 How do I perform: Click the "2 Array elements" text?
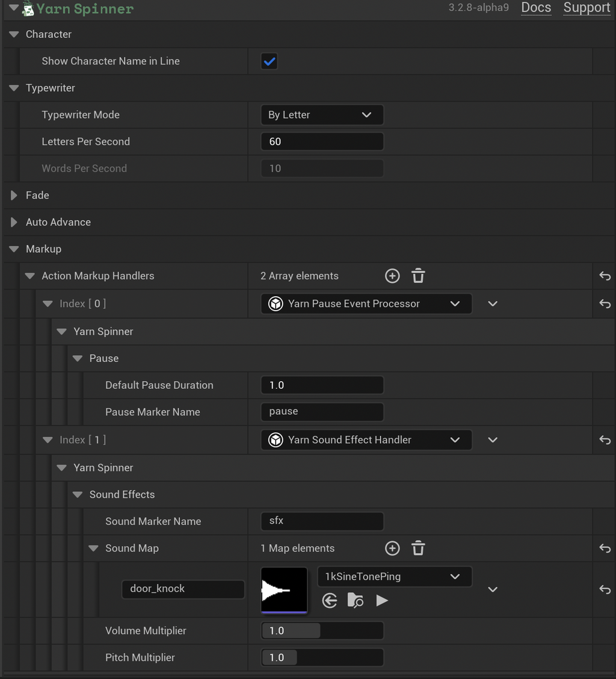click(300, 276)
